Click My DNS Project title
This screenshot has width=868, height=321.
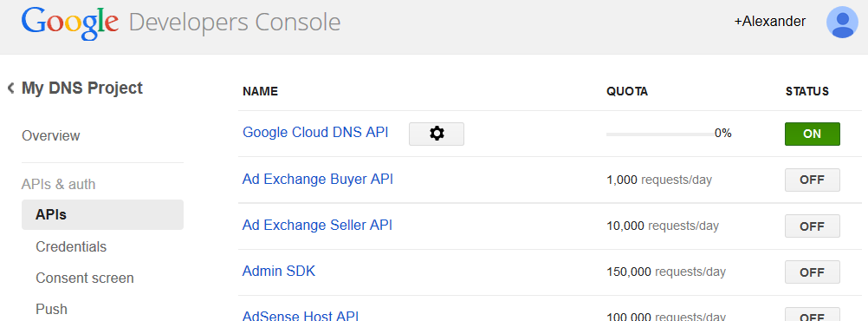point(82,88)
